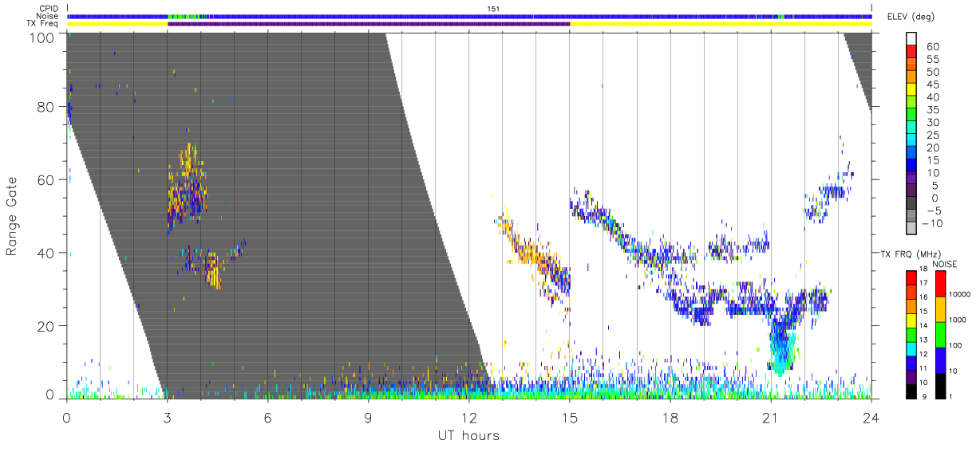980x452 pixels.
Task: Click the UT hours tick label 21
Action: tap(771, 417)
